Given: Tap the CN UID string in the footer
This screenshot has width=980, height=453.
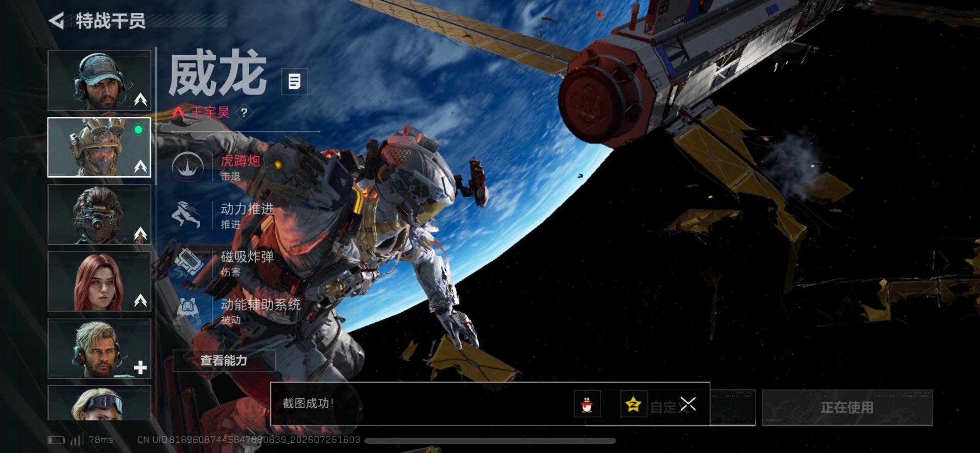Looking at the screenshot, I should [249, 440].
